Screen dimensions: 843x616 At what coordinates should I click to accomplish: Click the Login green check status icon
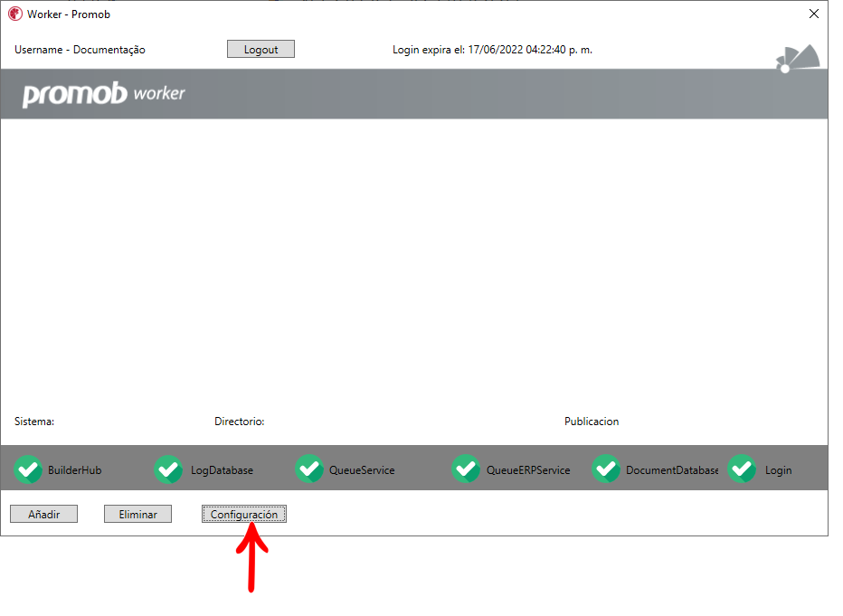pos(742,469)
